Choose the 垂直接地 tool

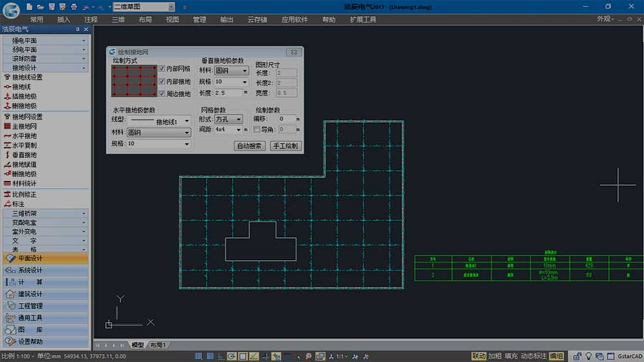(x=24, y=155)
